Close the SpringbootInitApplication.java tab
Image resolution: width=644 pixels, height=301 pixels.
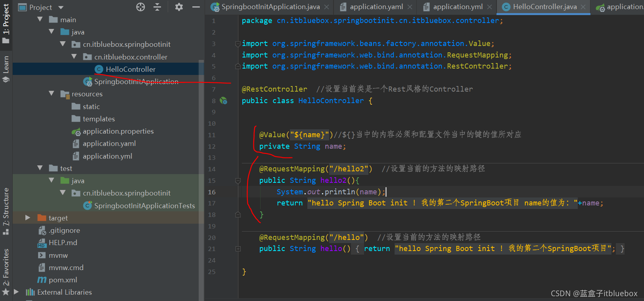pos(326,7)
